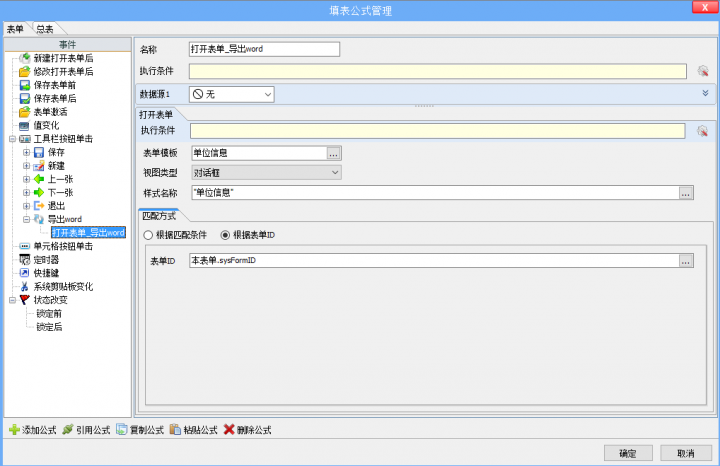Click the 添加公式 green plus icon
The width and height of the screenshot is (720, 466).
click(x=14, y=430)
